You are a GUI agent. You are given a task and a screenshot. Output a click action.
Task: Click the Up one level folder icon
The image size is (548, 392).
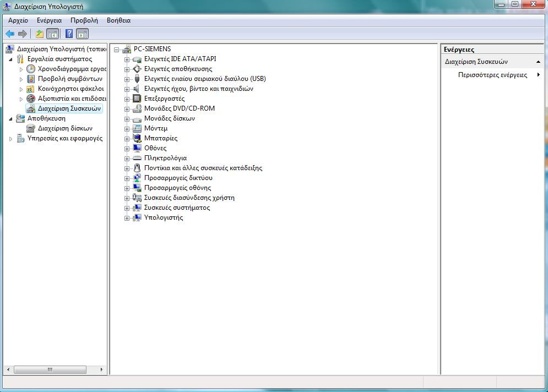(x=40, y=34)
